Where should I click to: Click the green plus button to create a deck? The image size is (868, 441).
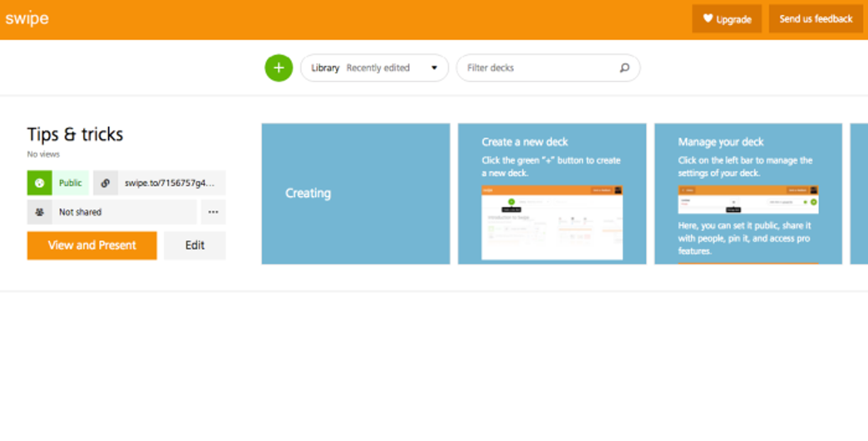pos(278,68)
